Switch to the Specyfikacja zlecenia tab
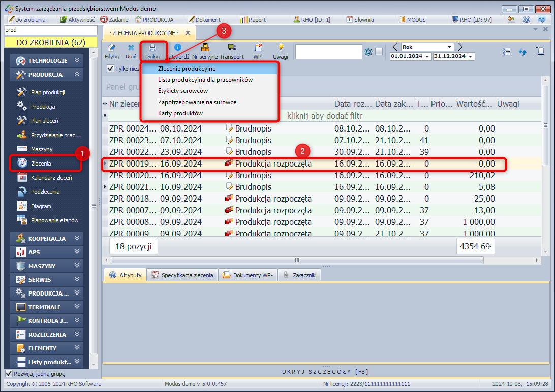This screenshot has height=392, width=555. (182, 275)
